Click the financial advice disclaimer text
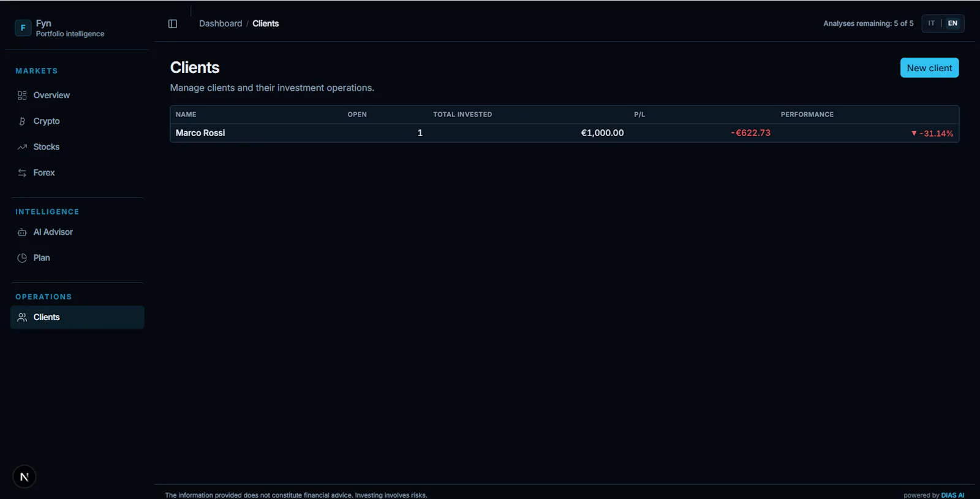 click(296, 495)
